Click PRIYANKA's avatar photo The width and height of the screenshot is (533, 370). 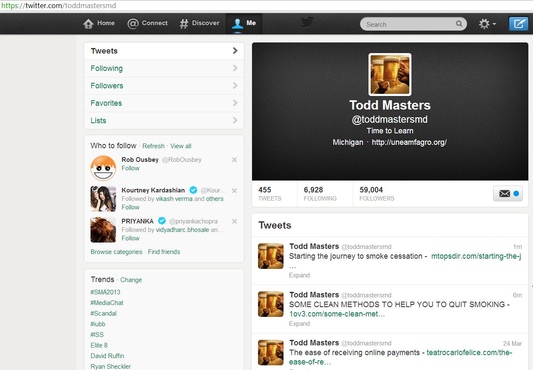(x=103, y=230)
